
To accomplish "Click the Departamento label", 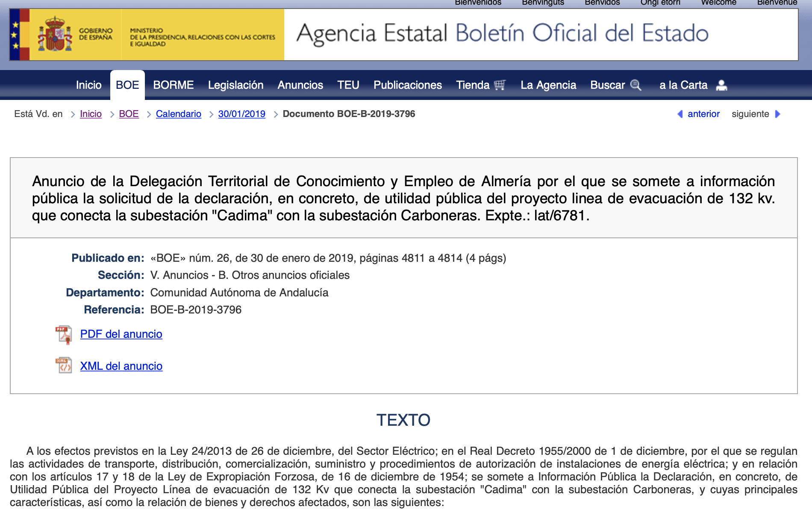I will (x=105, y=293).
